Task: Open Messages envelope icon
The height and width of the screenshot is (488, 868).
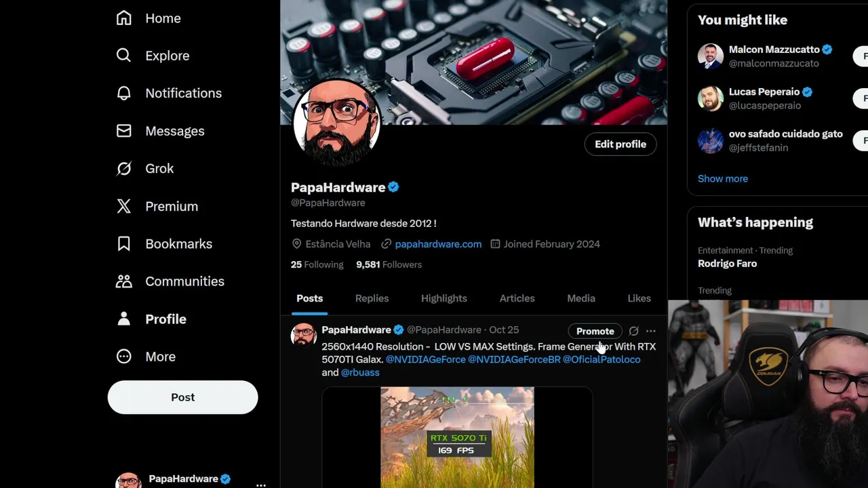Action: point(123,131)
